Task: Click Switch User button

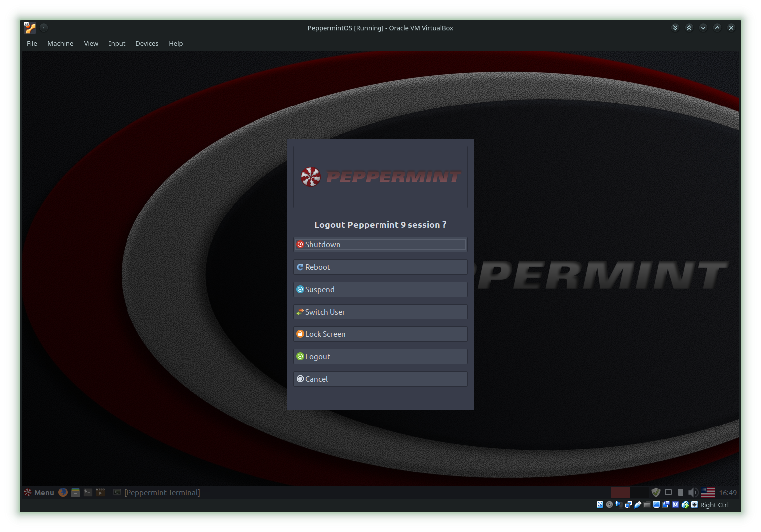Action: [x=380, y=312]
